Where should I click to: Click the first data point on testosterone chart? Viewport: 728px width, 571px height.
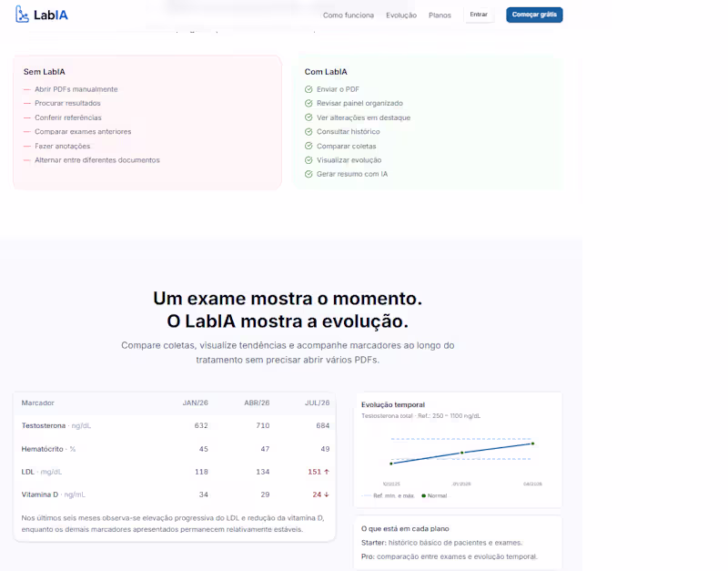(x=391, y=464)
